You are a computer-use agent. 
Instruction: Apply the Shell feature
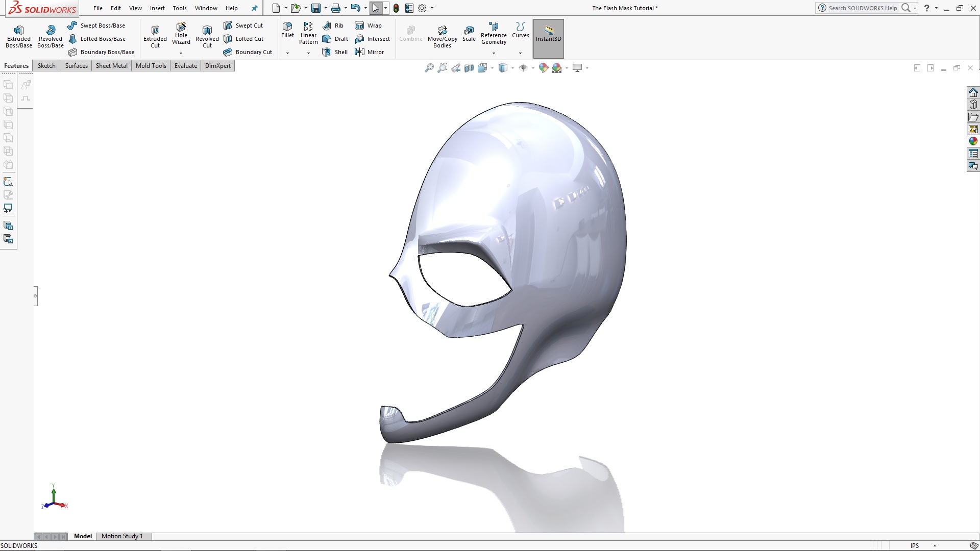(x=334, y=52)
